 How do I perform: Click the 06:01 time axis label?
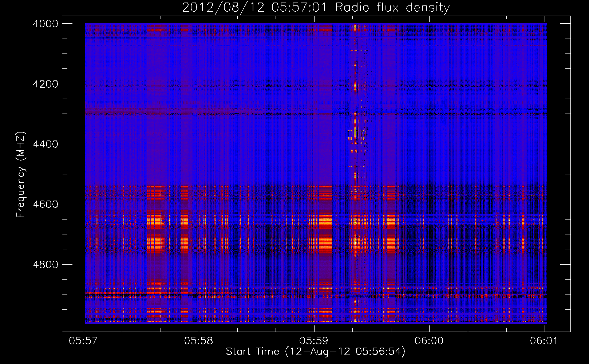tap(544, 341)
